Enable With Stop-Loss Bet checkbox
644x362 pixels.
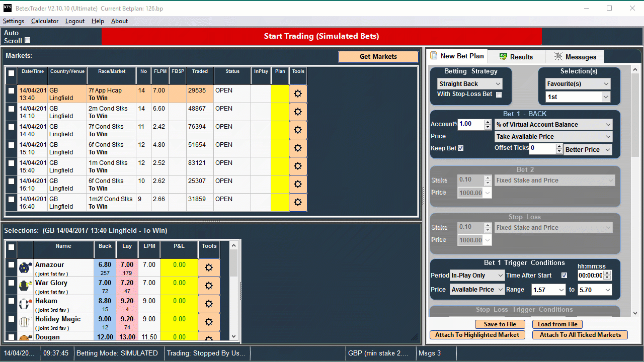(499, 95)
